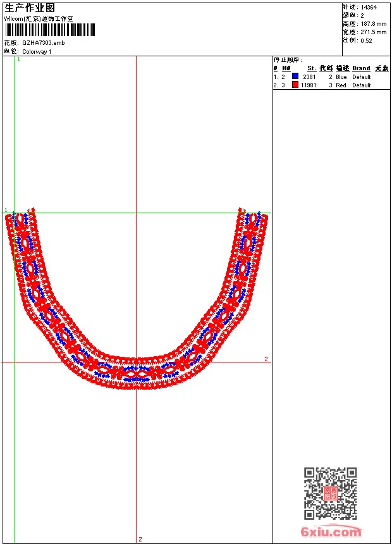This screenshot has height=544, width=392.
Task: Click the 6xiu.com watermark logo
Action: tap(331, 533)
